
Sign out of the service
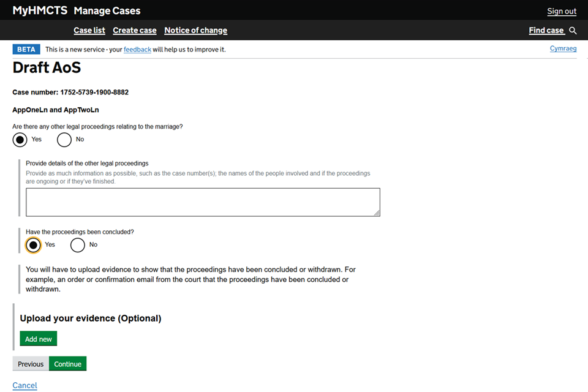point(561,11)
